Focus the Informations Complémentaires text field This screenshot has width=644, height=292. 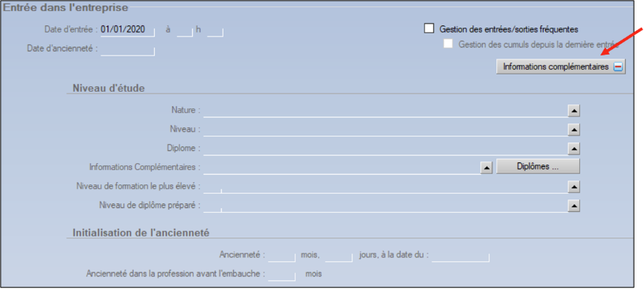pos(341,169)
